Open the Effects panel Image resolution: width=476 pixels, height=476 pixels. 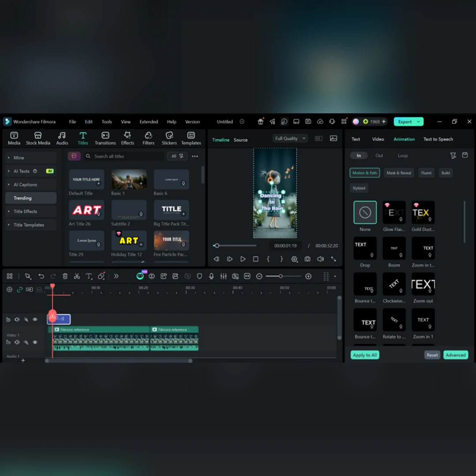click(x=127, y=138)
